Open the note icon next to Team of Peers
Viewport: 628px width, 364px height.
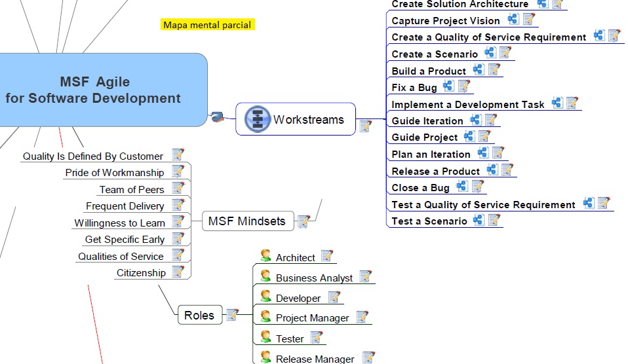click(x=178, y=189)
